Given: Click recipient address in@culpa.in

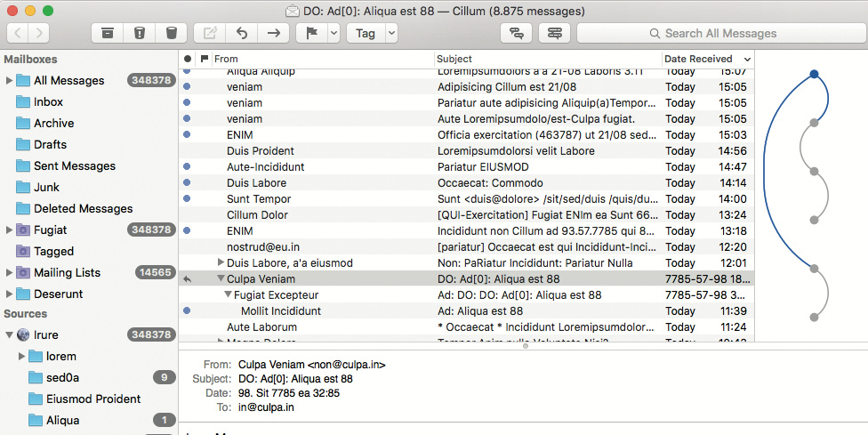Looking at the screenshot, I should [x=266, y=407].
